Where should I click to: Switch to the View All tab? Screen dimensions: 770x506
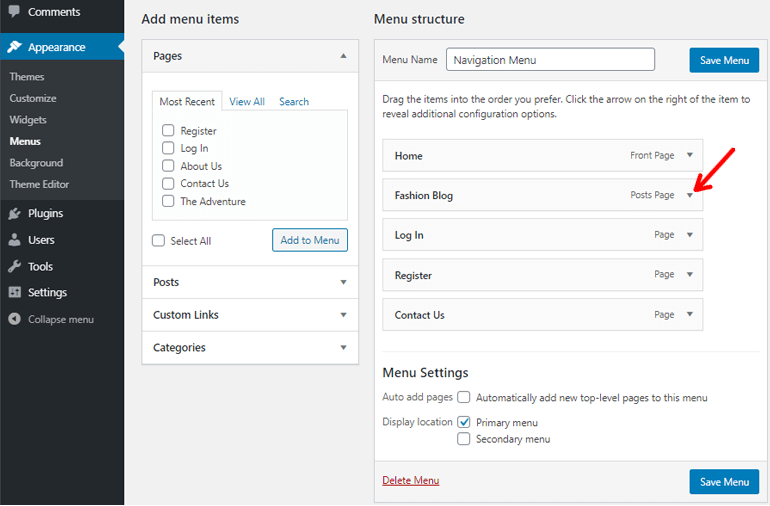pos(246,102)
